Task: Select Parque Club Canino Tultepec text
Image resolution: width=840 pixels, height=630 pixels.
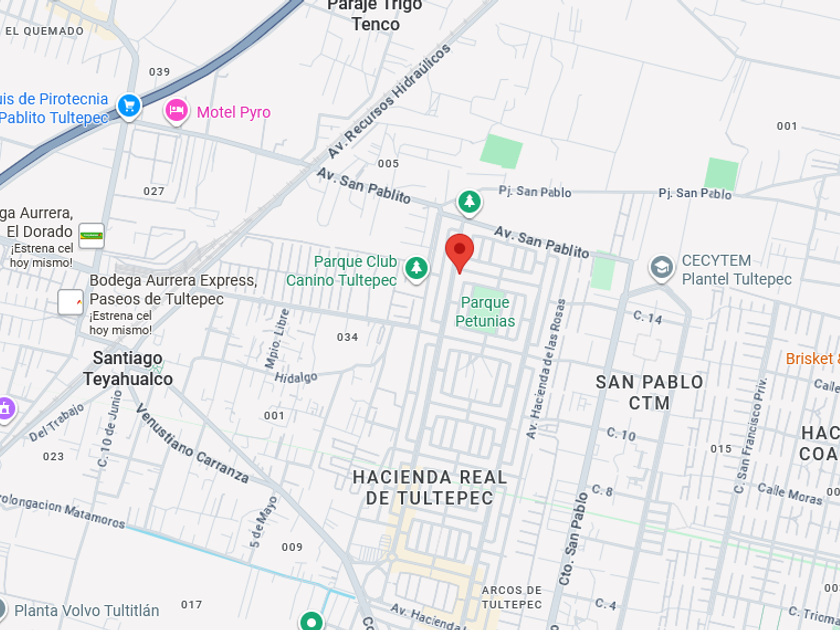Action: [x=342, y=271]
